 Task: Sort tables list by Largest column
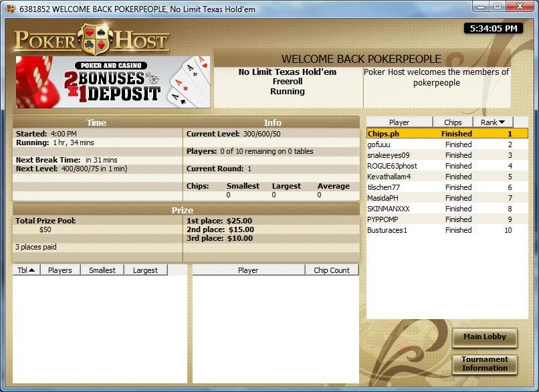point(145,270)
